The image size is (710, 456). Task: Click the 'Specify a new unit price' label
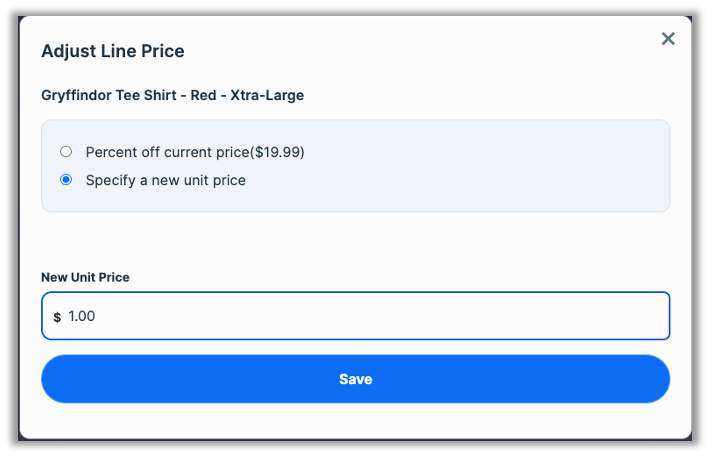tap(165, 180)
